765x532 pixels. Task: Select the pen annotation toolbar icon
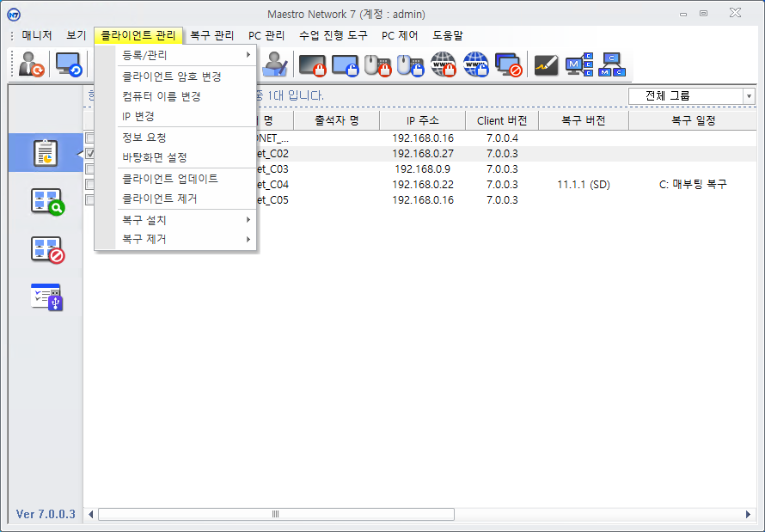[547, 64]
